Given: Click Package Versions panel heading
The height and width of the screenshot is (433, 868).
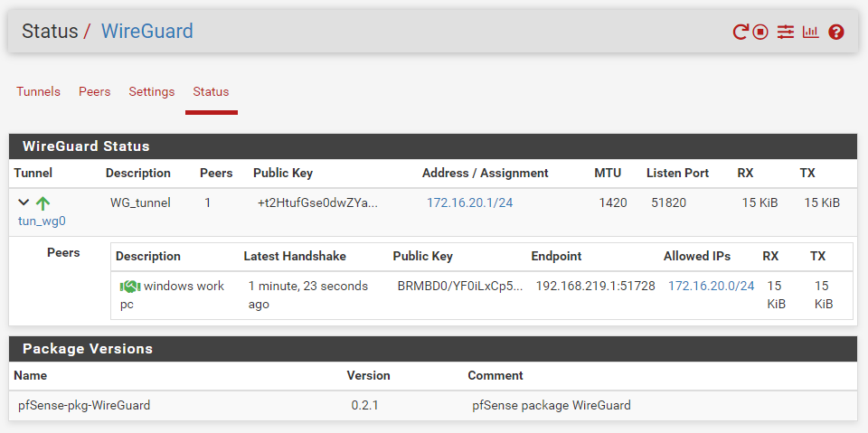Looking at the screenshot, I should [x=88, y=349].
